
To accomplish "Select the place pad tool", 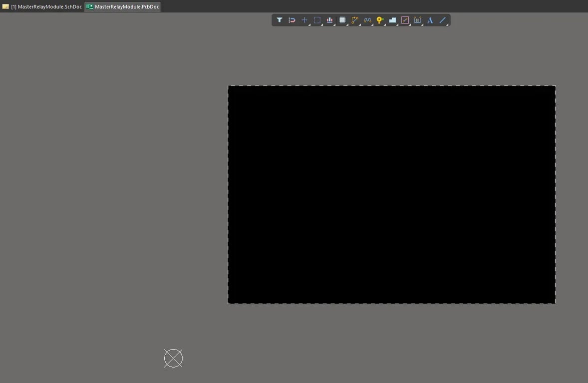I will click(x=392, y=20).
